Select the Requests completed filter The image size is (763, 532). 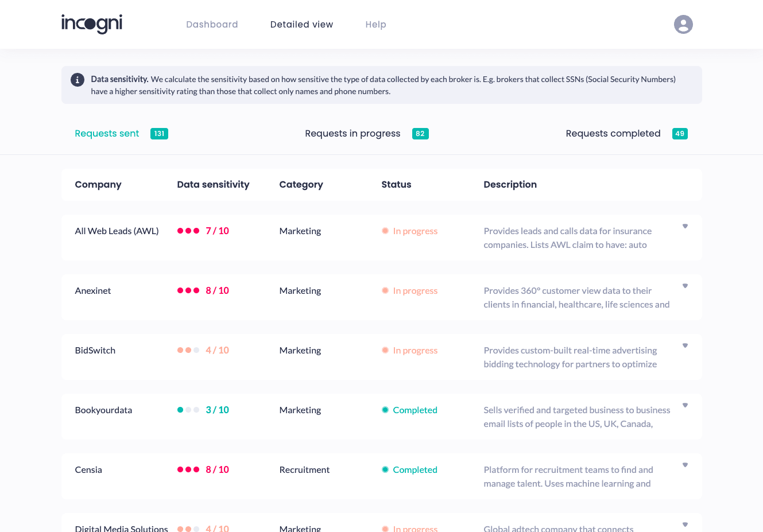[613, 133]
